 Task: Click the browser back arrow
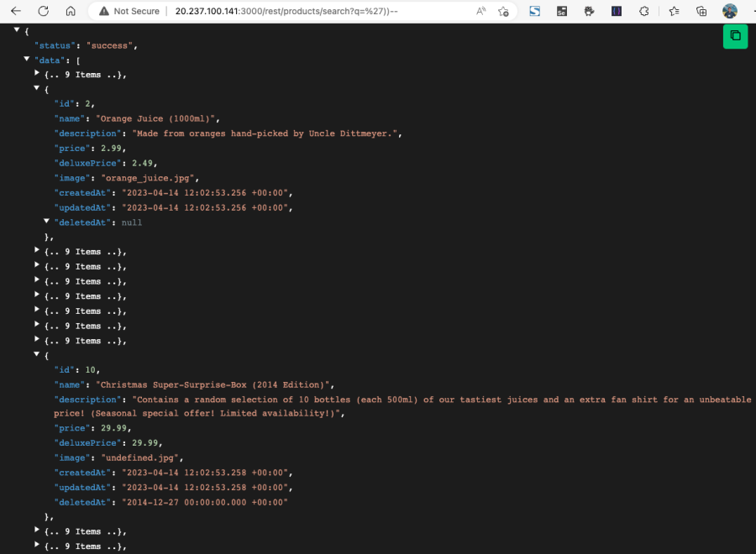tap(16, 11)
